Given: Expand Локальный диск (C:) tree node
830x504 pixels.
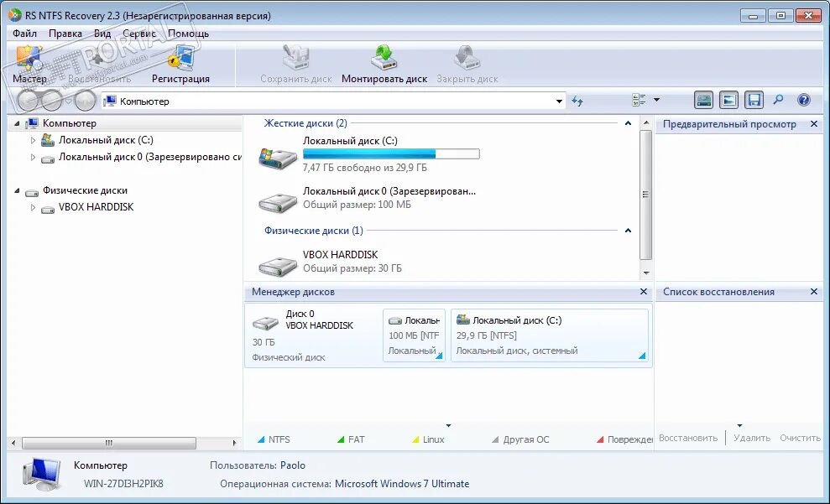Looking at the screenshot, I should pyautogui.click(x=33, y=140).
